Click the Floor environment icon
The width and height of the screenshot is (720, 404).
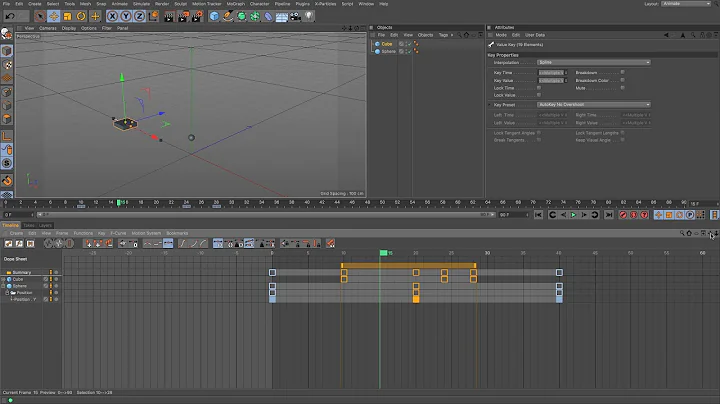click(x=281, y=17)
